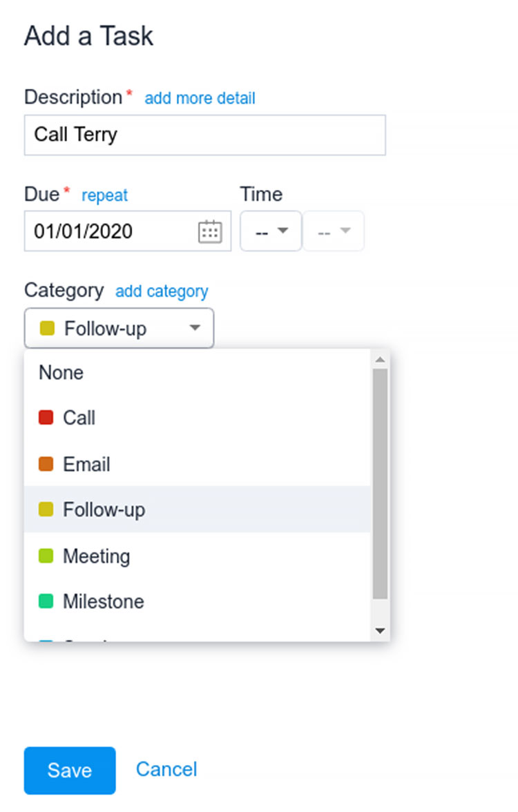Cancel adding the task
The width and height of the screenshot is (518, 812).
click(x=166, y=769)
